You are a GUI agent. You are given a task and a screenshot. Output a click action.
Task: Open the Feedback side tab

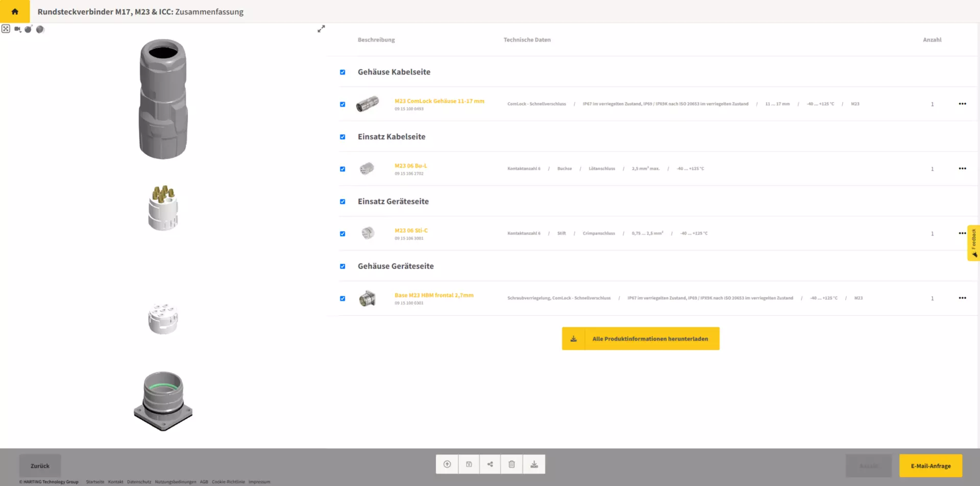(973, 243)
